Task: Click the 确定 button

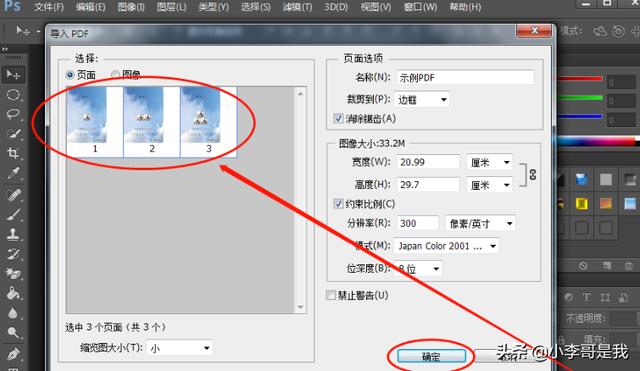Action: click(x=431, y=356)
